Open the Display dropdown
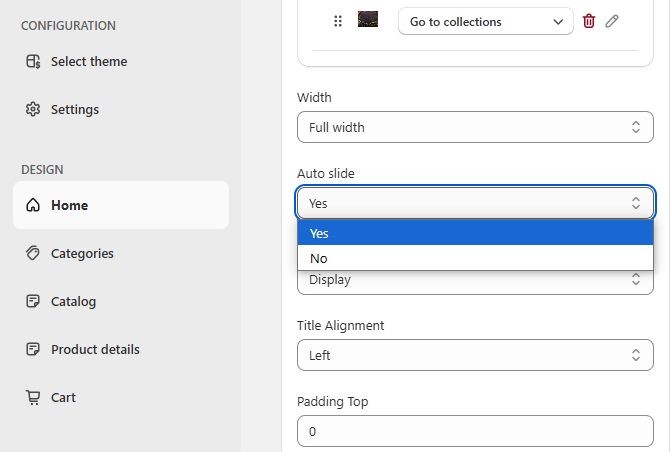This screenshot has height=452, width=670. click(x=475, y=282)
